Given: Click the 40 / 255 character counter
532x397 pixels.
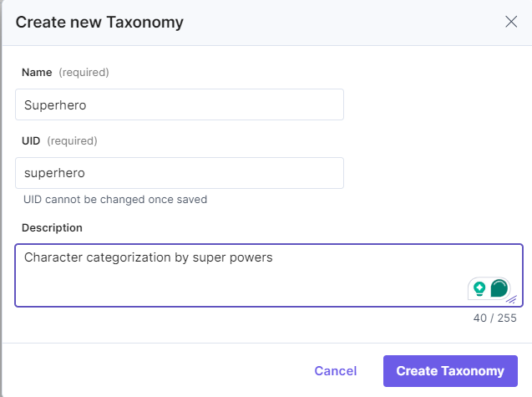Looking at the screenshot, I should 494,318.
